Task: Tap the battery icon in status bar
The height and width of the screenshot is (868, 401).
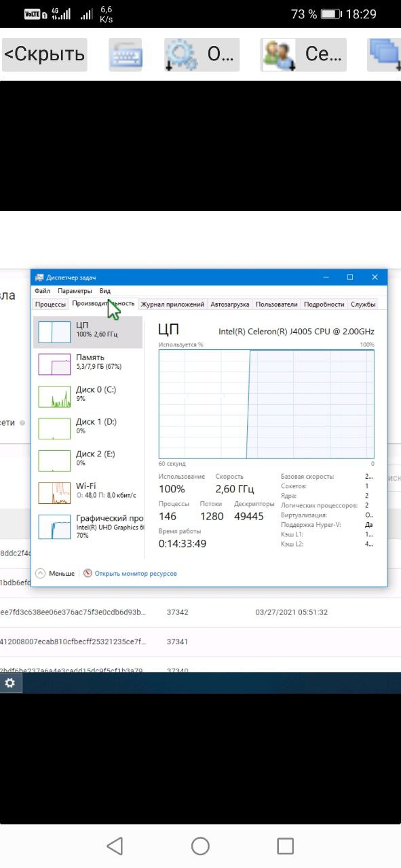Action: pos(331,14)
